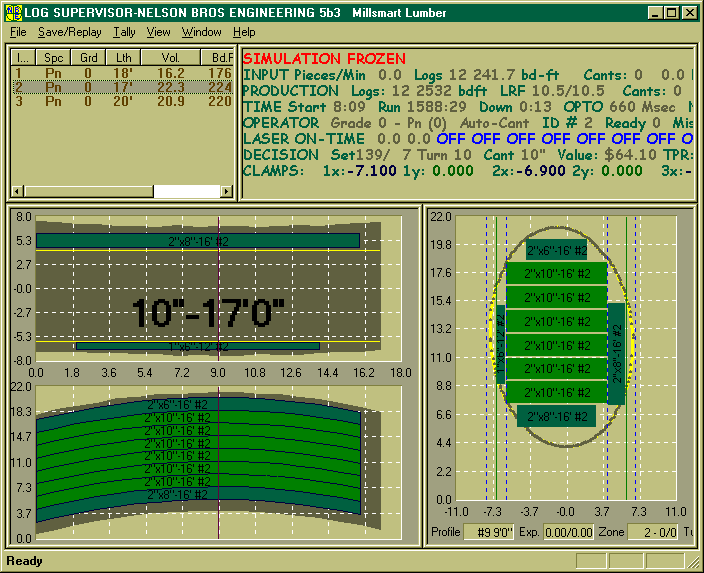Open the File menu
This screenshot has width=704, height=573.
[18, 32]
